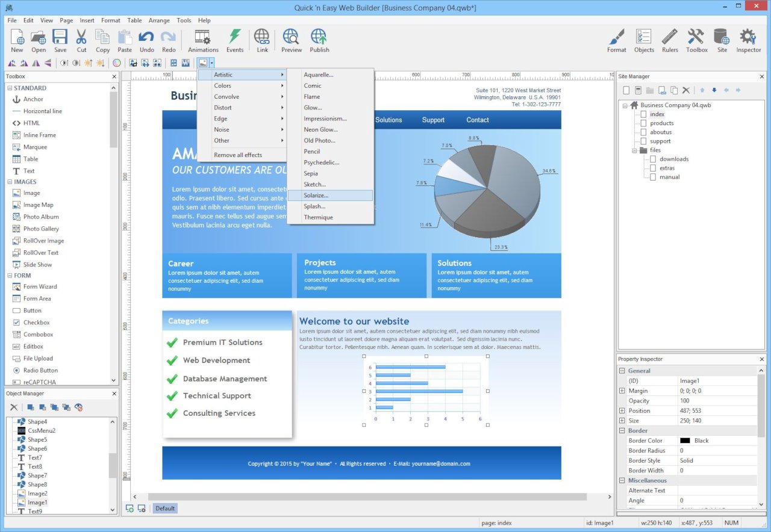Select CssMenu2 in the Object Manager
The height and width of the screenshot is (532, 771).
(42, 431)
